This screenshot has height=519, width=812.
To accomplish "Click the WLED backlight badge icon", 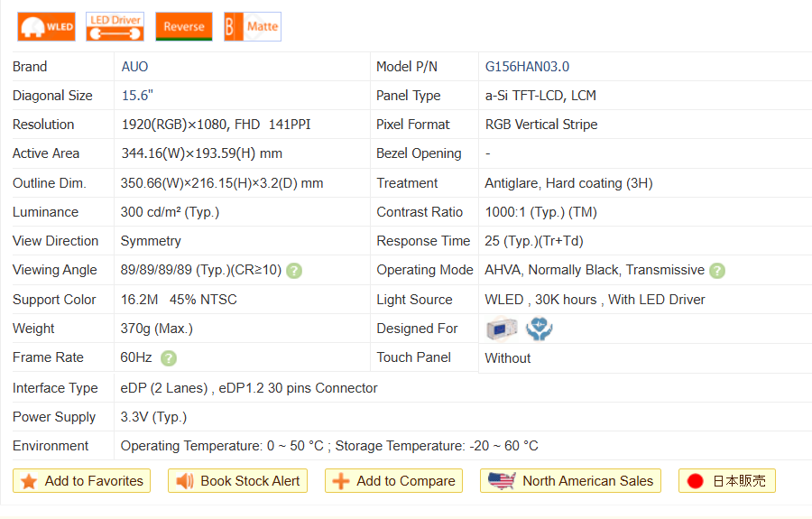I will pos(46,27).
